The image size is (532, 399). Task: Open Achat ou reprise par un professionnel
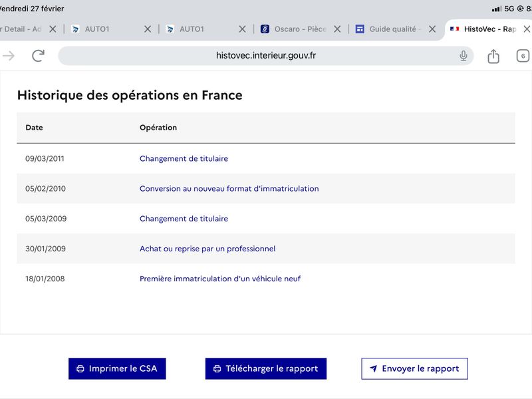pos(207,249)
